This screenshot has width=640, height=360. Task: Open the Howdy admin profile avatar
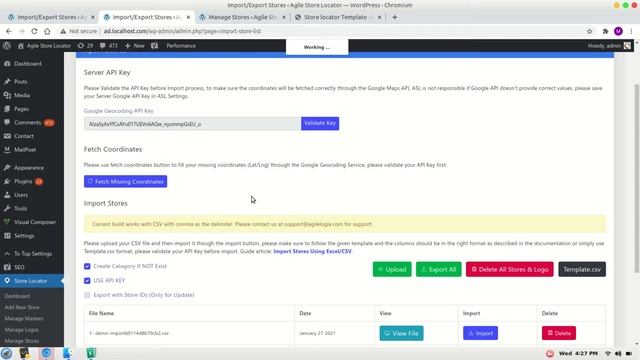coord(627,46)
